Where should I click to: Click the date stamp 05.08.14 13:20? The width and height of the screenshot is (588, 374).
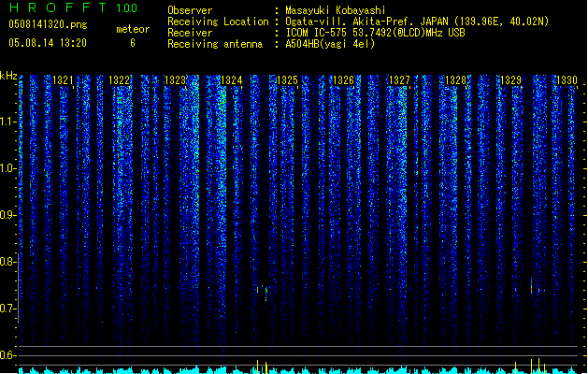[x=48, y=43]
